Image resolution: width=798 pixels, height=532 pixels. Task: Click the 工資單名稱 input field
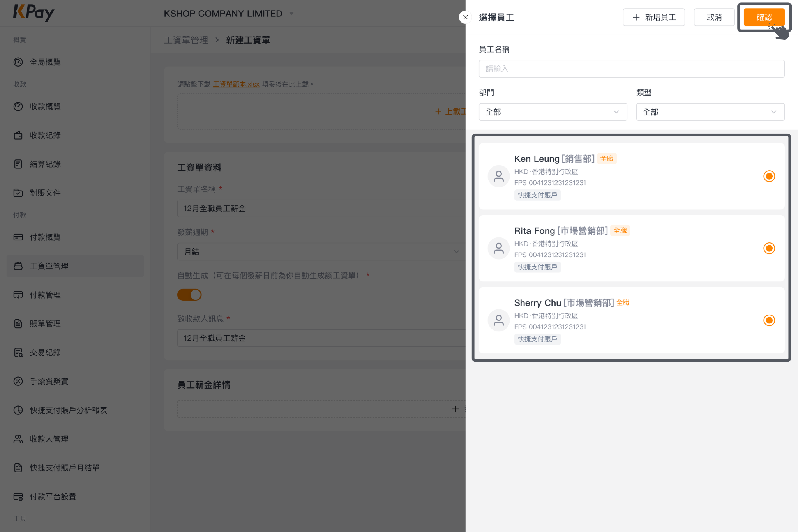click(x=321, y=209)
